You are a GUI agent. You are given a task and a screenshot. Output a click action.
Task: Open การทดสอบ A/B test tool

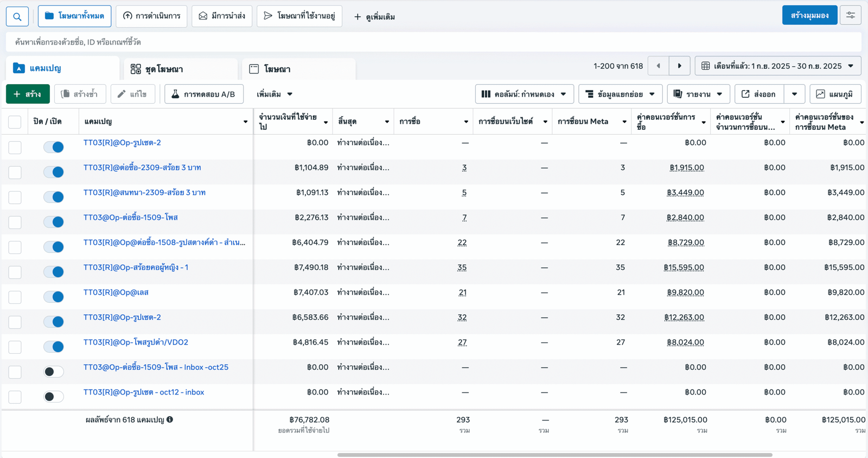click(x=203, y=94)
